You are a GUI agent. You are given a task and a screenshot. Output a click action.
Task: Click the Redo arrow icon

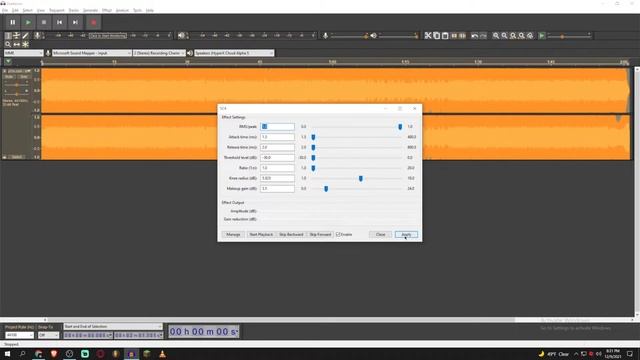(483, 36)
